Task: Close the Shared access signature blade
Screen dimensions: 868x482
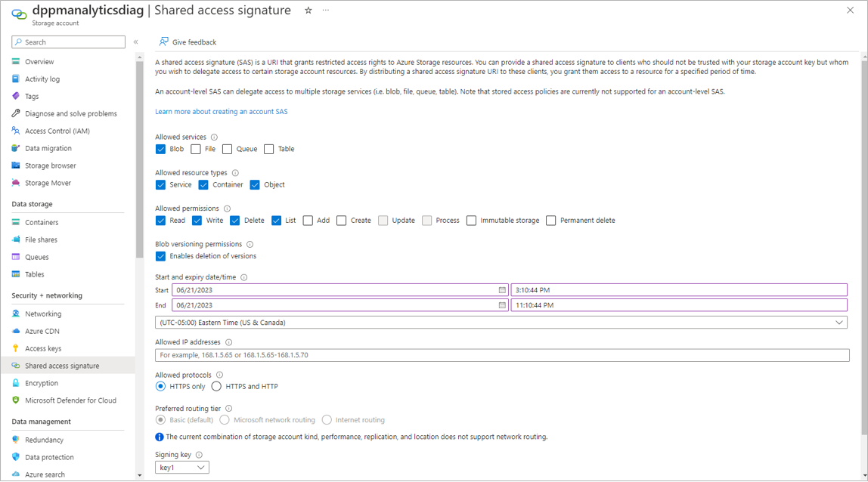Action: pos(851,10)
